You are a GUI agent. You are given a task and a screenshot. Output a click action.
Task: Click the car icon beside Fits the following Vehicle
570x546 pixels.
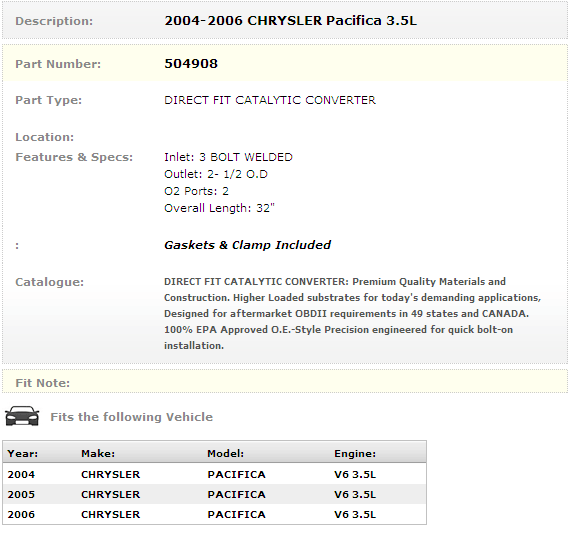click(x=22, y=415)
